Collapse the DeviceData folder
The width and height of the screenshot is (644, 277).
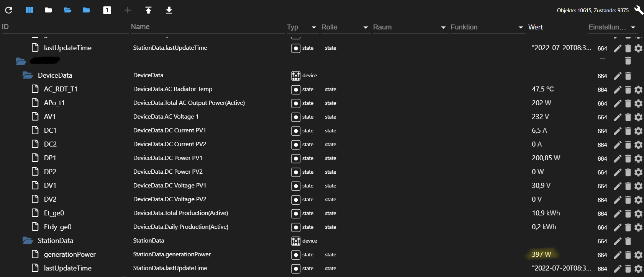pyautogui.click(x=28, y=75)
